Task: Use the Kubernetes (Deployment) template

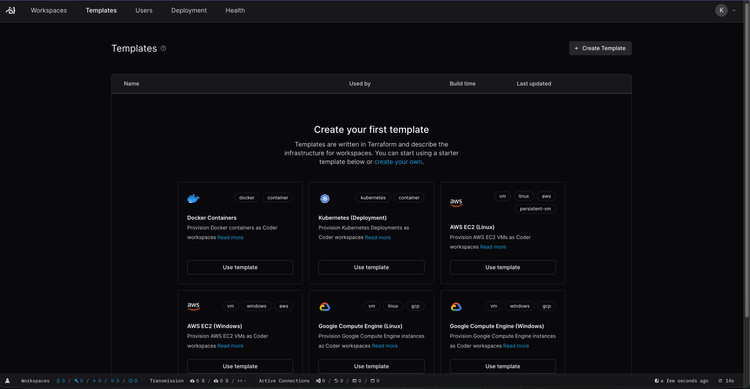Action: point(371,267)
